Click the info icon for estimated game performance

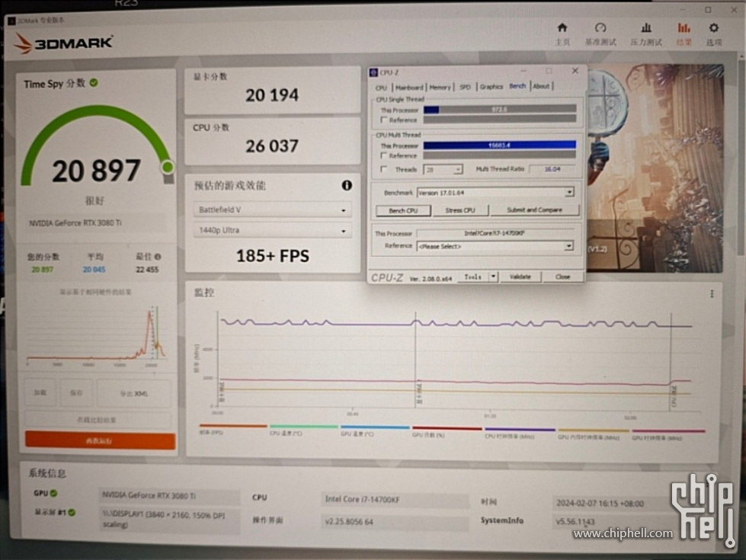[x=347, y=185]
